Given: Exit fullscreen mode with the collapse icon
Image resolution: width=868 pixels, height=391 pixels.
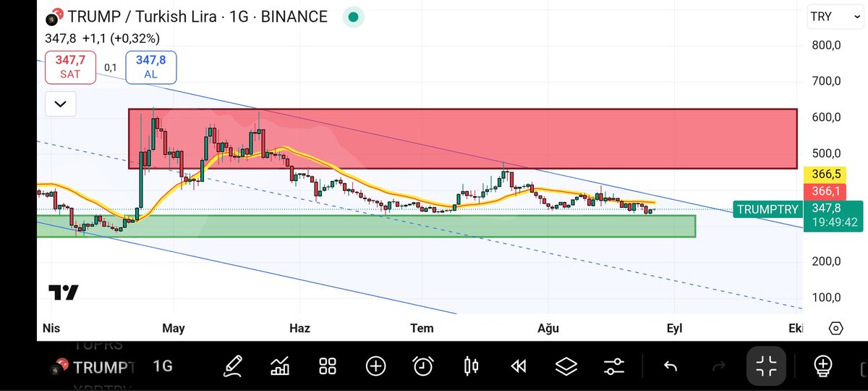Looking at the screenshot, I should (766, 366).
